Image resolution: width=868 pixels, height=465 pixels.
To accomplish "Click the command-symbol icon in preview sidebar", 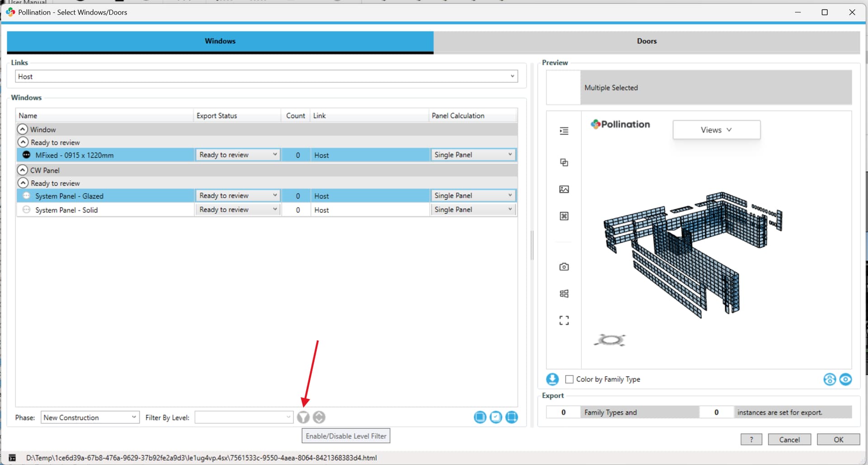I will pos(564,216).
